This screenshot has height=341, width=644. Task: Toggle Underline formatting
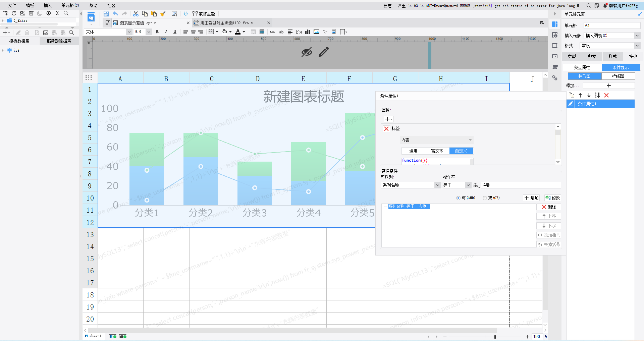pos(175,32)
